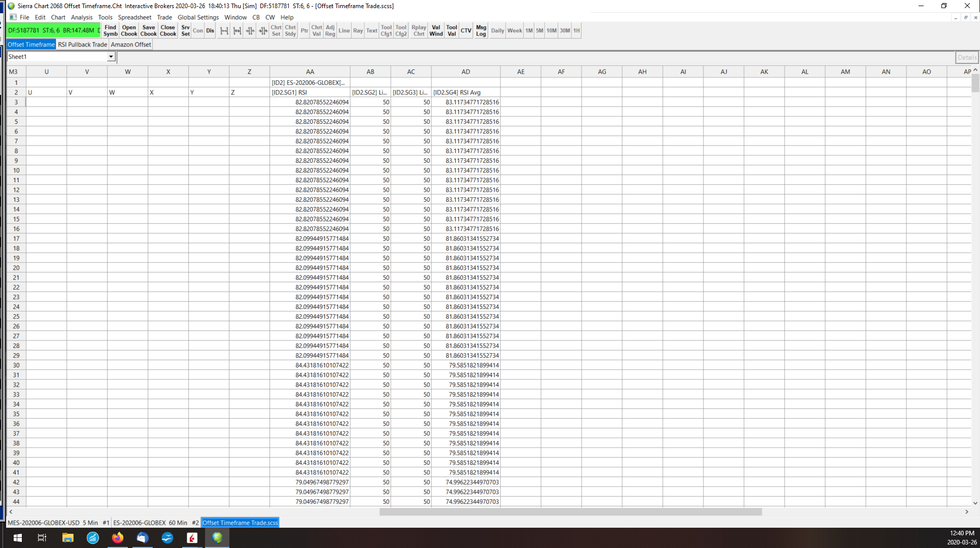
Task: Click the horizontal scrollbar thumb
Action: (x=570, y=512)
